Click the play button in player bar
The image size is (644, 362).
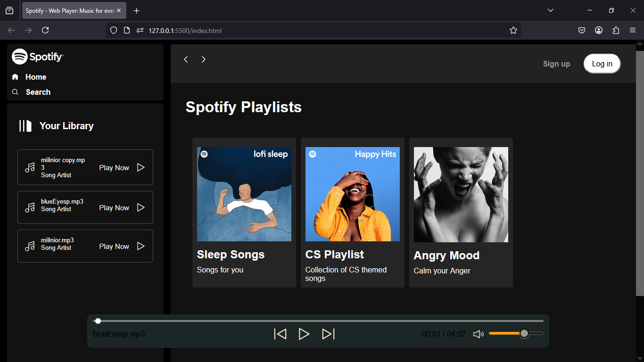304,334
